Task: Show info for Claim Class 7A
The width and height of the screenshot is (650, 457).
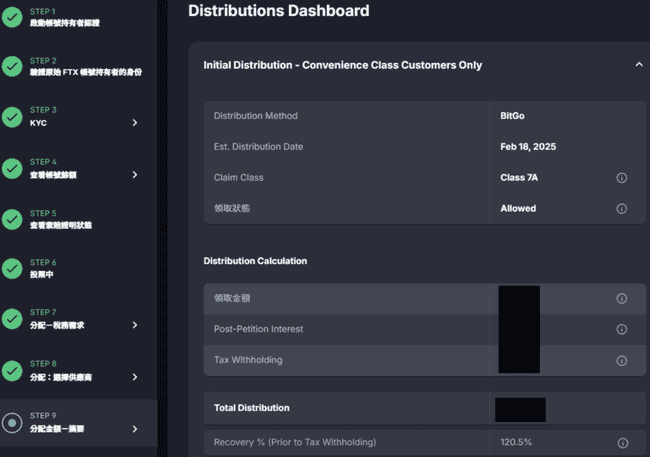Action: 621,178
